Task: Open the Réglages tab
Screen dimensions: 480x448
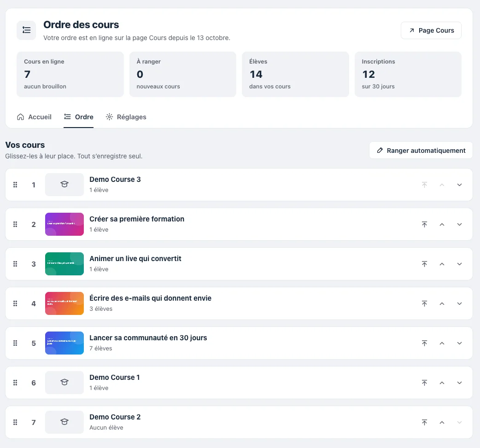Action: (126, 117)
